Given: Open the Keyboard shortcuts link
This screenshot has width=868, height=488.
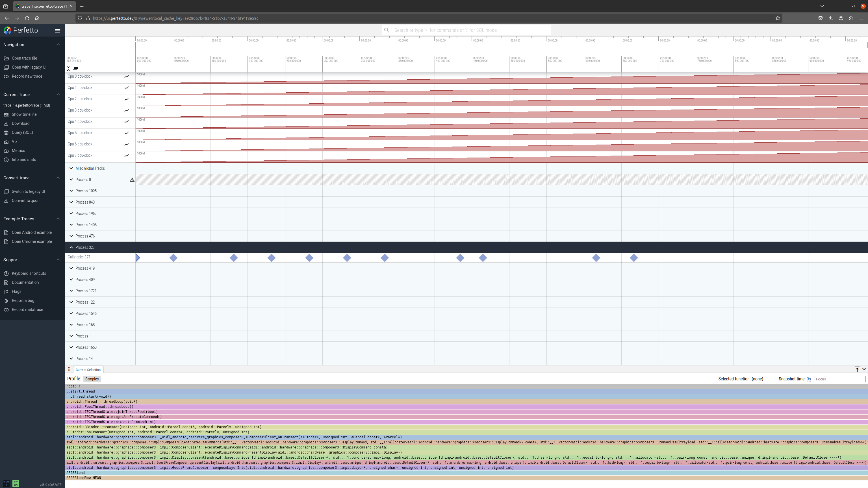Looking at the screenshot, I should tap(29, 273).
